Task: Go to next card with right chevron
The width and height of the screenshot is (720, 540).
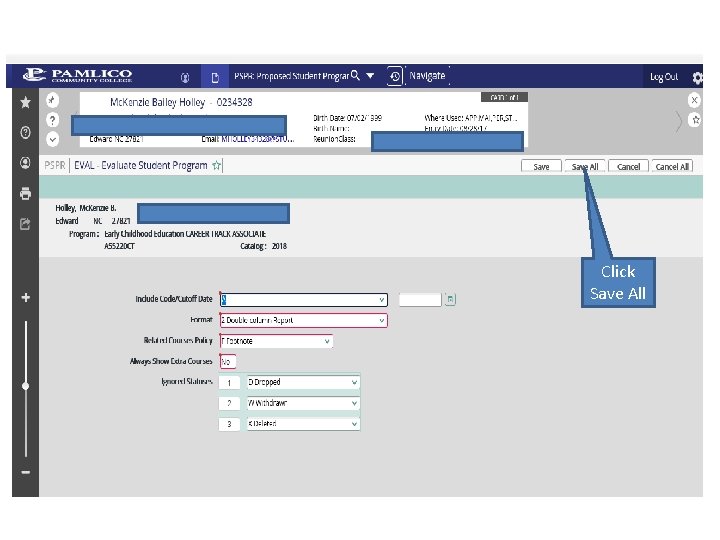Action: 679,122
